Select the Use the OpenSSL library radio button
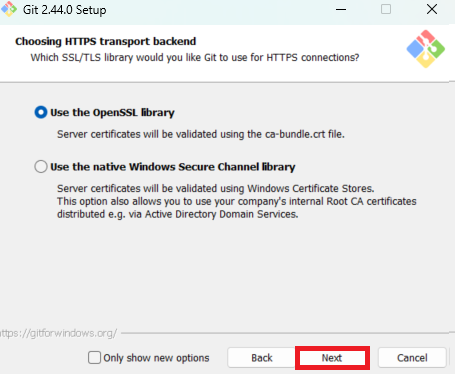 click(41, 112)
